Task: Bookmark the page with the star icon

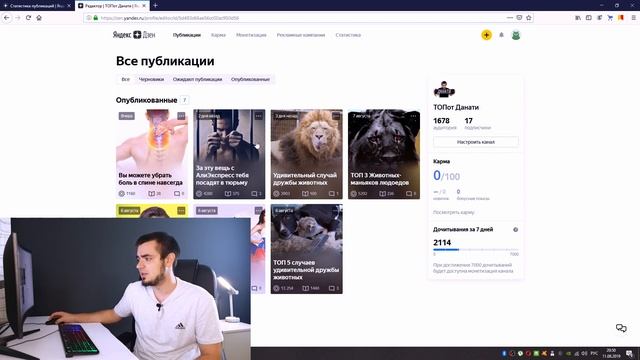Action: click(529, 18)
